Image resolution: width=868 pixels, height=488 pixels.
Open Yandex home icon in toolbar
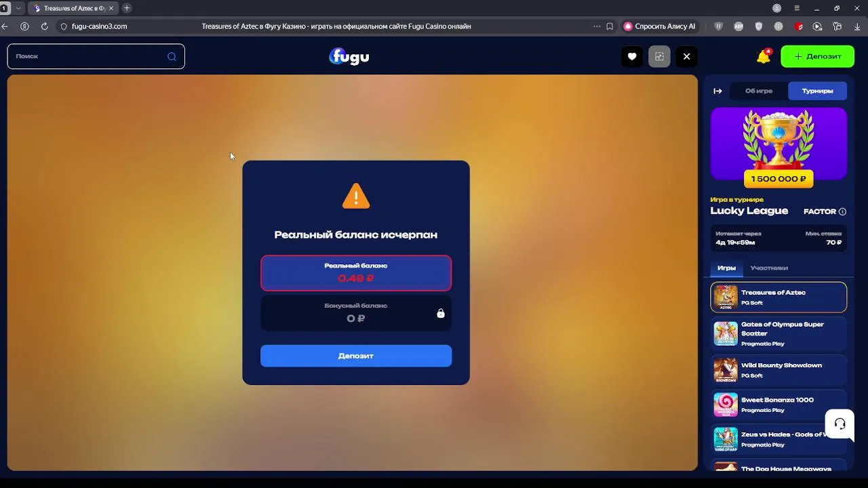point(24,26)
